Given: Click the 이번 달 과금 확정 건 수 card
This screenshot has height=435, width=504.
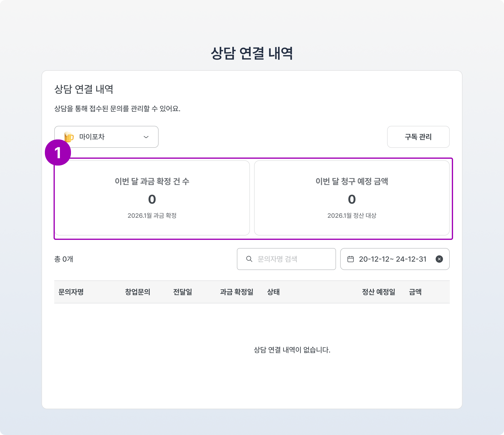Looking at the screenshot, I should tap(152, 198).
